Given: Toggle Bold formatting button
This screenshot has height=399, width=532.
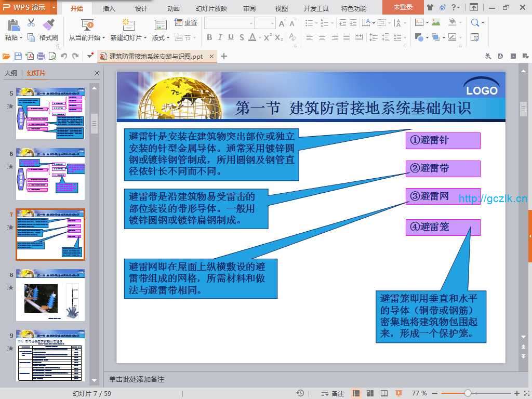Looking at the screenshot, I should 209,37.
